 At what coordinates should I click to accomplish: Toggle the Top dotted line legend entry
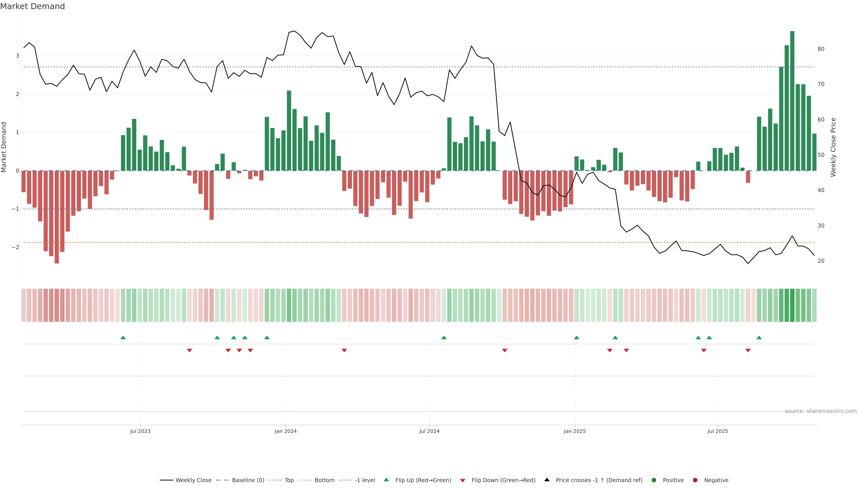(x=289, y=480)
